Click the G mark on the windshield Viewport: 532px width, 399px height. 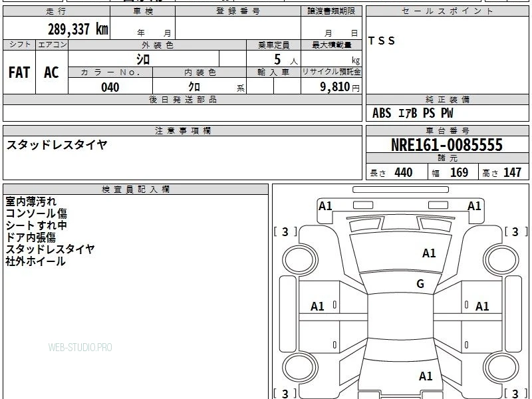(x=420, y=284)
